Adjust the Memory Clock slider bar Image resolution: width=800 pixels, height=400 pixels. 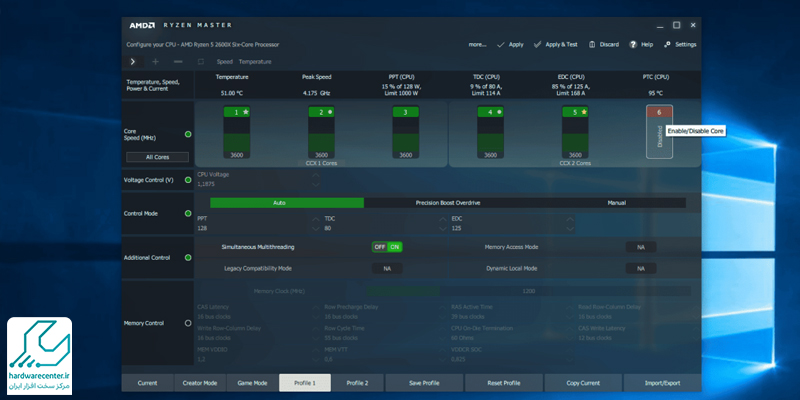(x=528, y=291)
